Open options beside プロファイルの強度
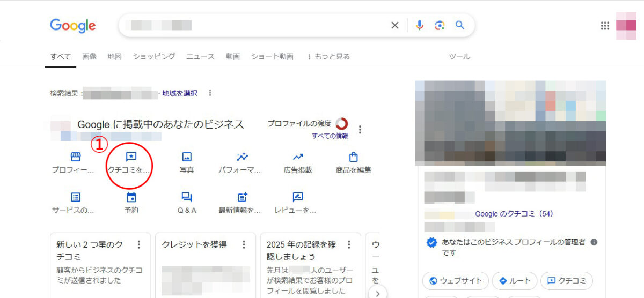This screenshot has height=298, width=644. pyautogui.click(x=360, y=130)
